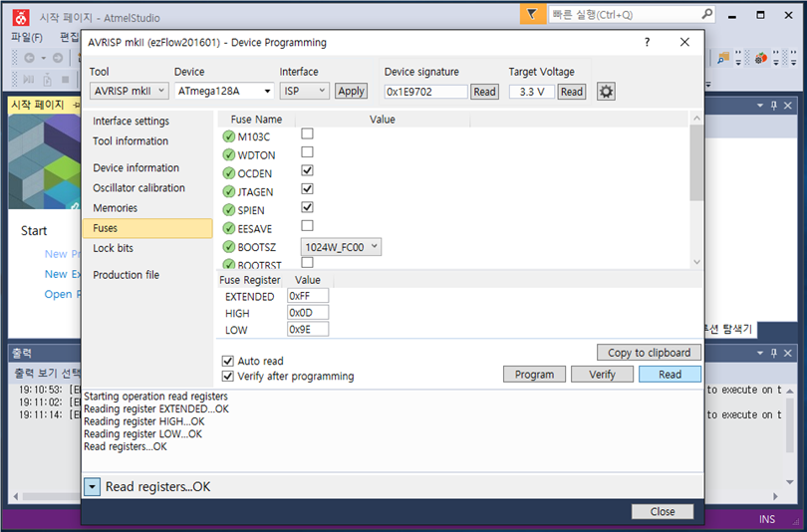
Task: Open the output panel options dropdown arrow
Action: 759,353
